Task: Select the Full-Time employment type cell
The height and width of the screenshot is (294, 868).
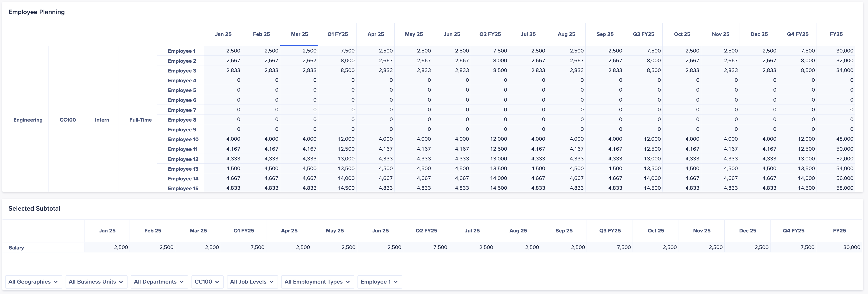Action: click(x=140, y=120)
